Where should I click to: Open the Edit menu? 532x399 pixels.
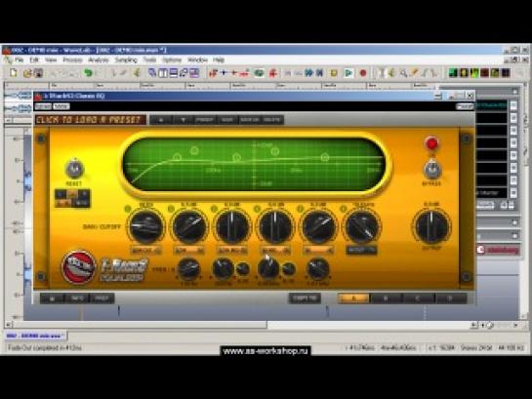point(34,60)
